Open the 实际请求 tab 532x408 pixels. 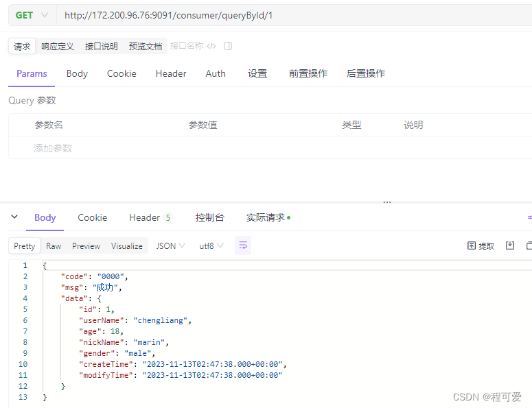(268, 217)
